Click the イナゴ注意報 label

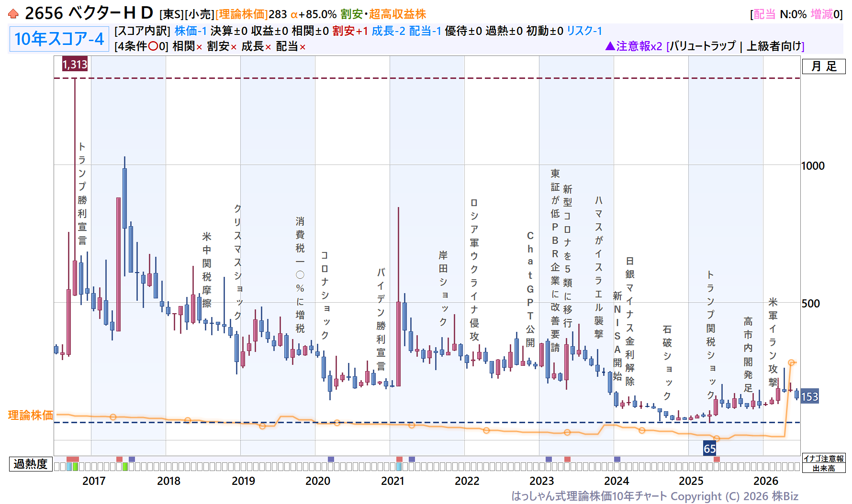(x=824, y=459)
